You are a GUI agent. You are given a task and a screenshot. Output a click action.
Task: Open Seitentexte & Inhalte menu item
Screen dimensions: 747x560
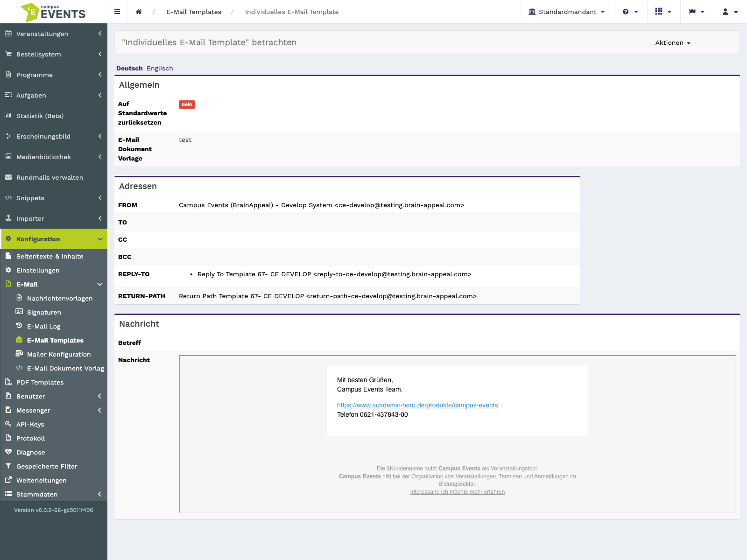[x=50, y=256]
